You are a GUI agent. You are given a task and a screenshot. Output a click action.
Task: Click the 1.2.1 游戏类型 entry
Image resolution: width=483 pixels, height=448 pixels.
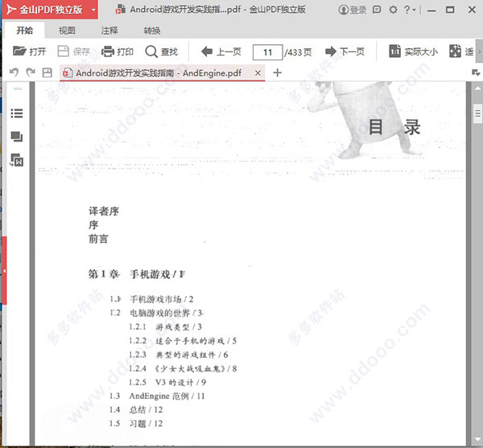165,327
